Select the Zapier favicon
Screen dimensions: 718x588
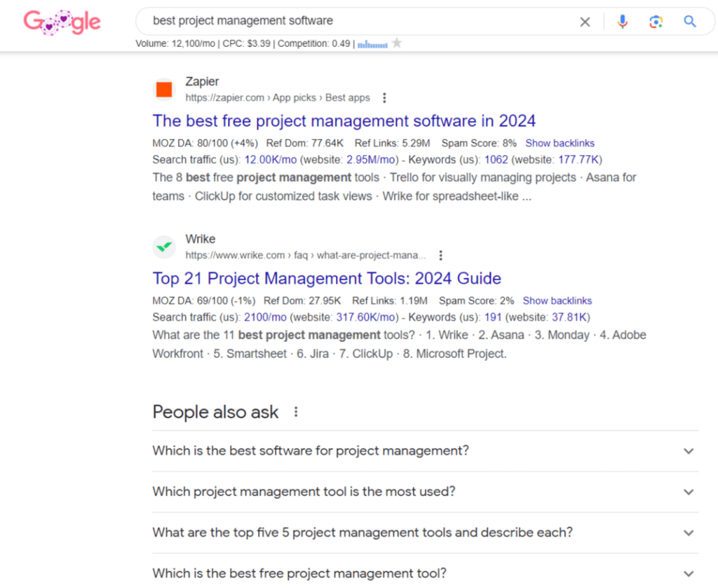[x=163, y=89]
